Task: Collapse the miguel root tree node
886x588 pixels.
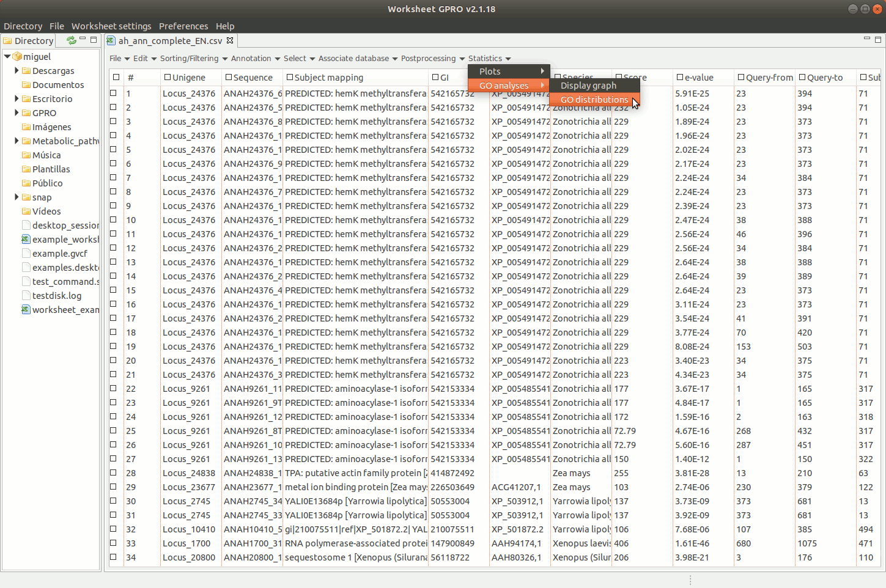Action: point(7,57)
